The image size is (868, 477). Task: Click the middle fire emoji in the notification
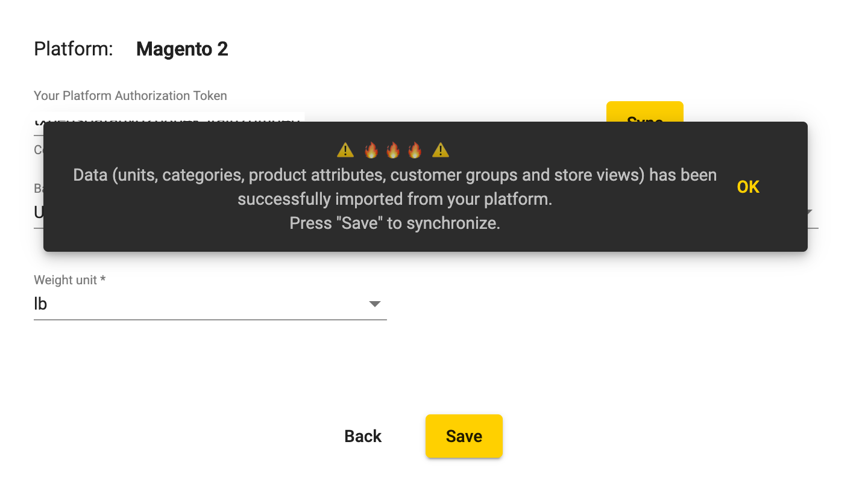(393, 150)
